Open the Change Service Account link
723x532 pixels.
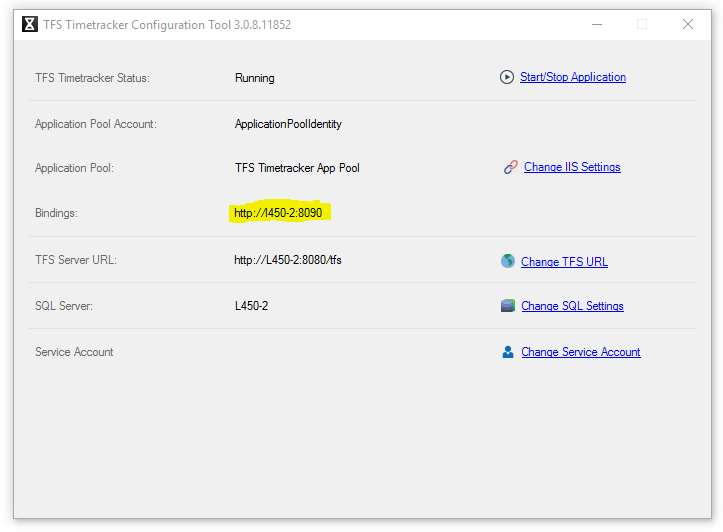581,352
